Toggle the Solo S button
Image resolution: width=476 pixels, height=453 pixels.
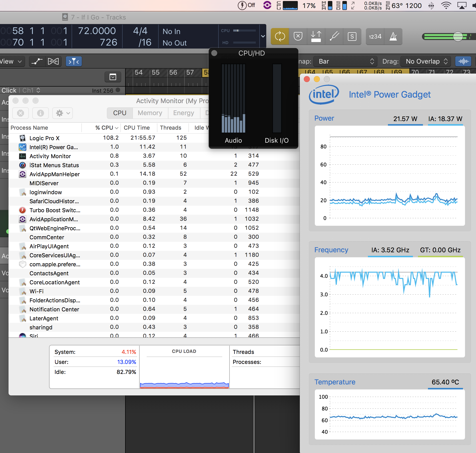(x=352, y=37)
